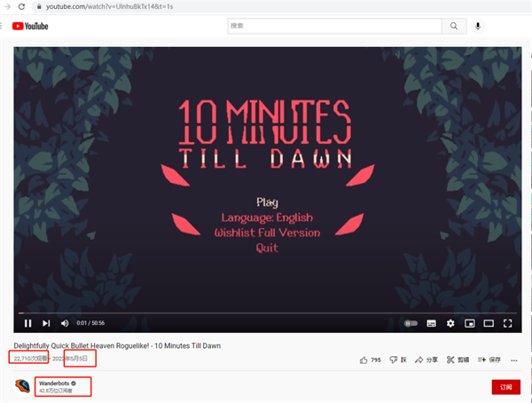532x403 pixels.
Task: Reload the page in browser
Action: (21, 6)
